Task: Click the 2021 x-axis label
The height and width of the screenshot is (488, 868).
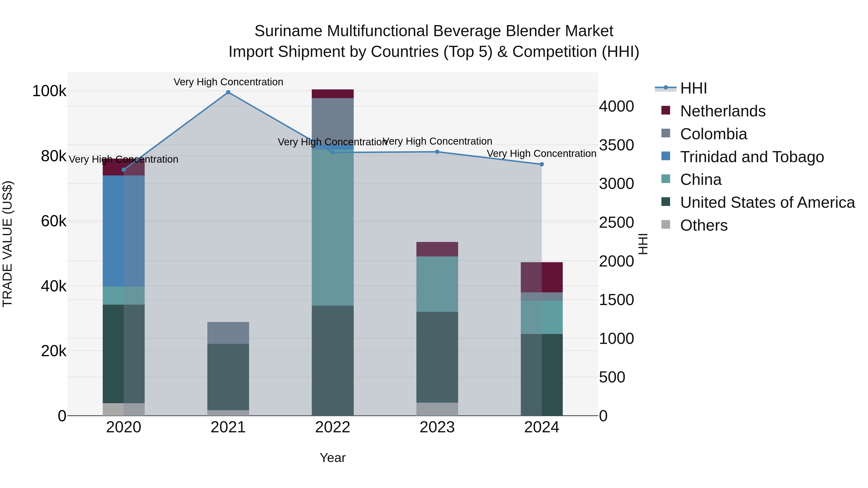Action: click(x=228, y=427)
